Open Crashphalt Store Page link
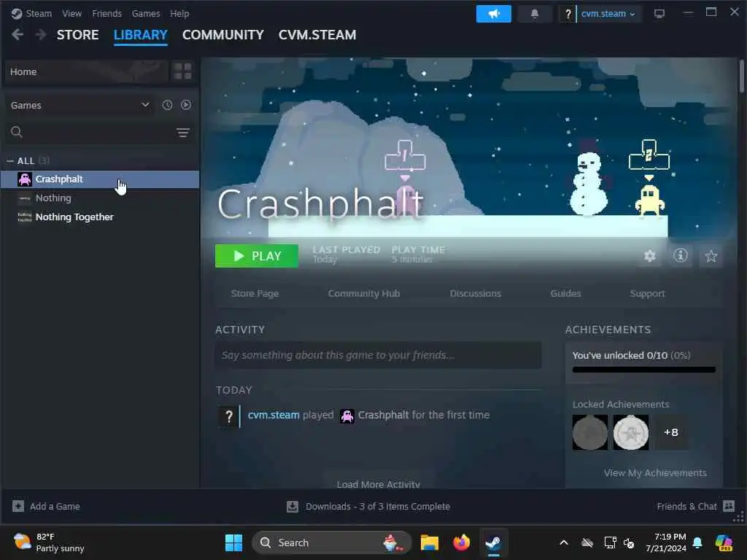747x560 pixels. point(255,293)
